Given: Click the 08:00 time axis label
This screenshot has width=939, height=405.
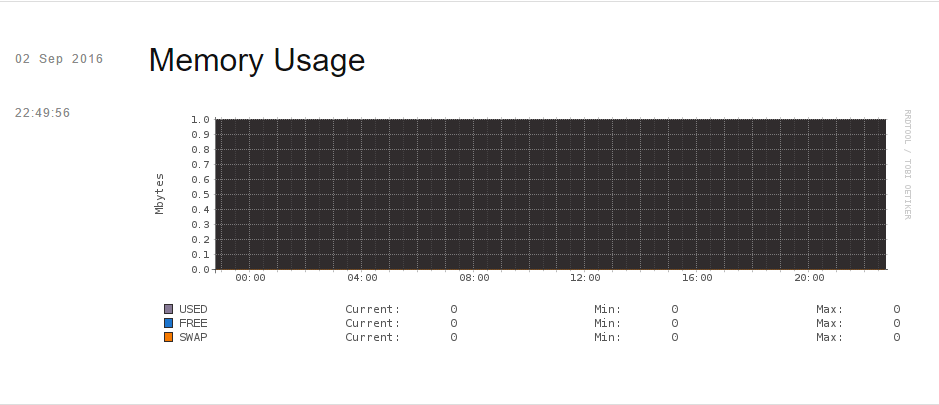Looking at the screenshot, I should [474, 278].
